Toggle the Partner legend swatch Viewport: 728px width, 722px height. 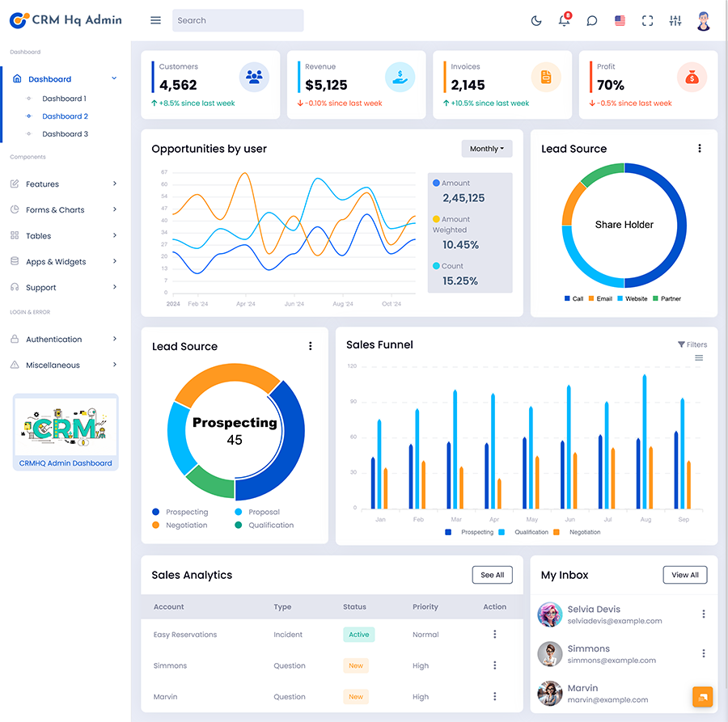pyautogui.click(x=655, y=299)
